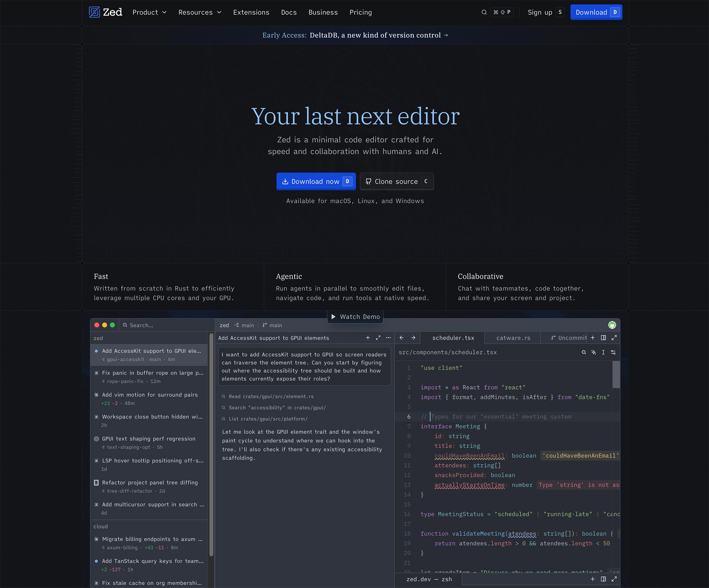Click the Search "accessibility" in crates/gpui/ tool call
Screen dimensions: 709x588
tap(274, 408)
